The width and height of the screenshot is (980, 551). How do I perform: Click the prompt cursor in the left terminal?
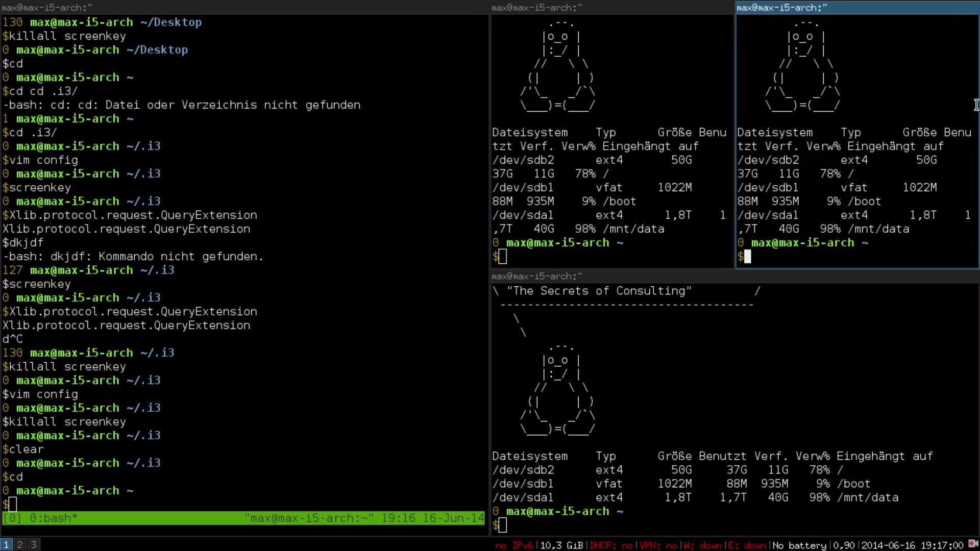[13, 505]
